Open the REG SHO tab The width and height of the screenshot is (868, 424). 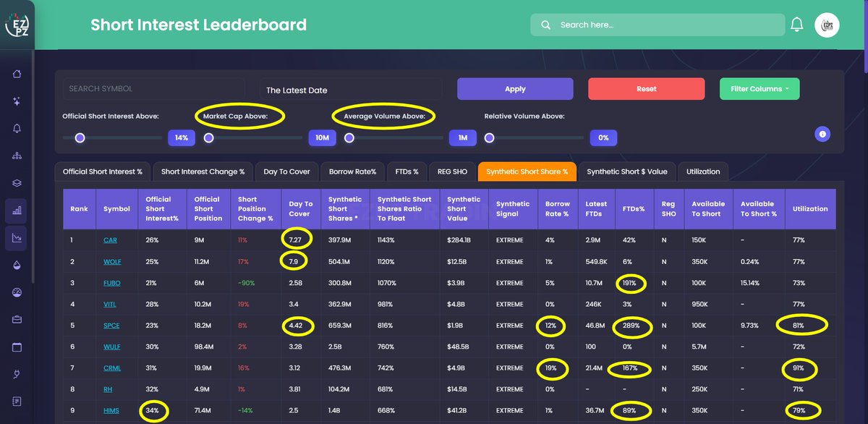point(452,171)
